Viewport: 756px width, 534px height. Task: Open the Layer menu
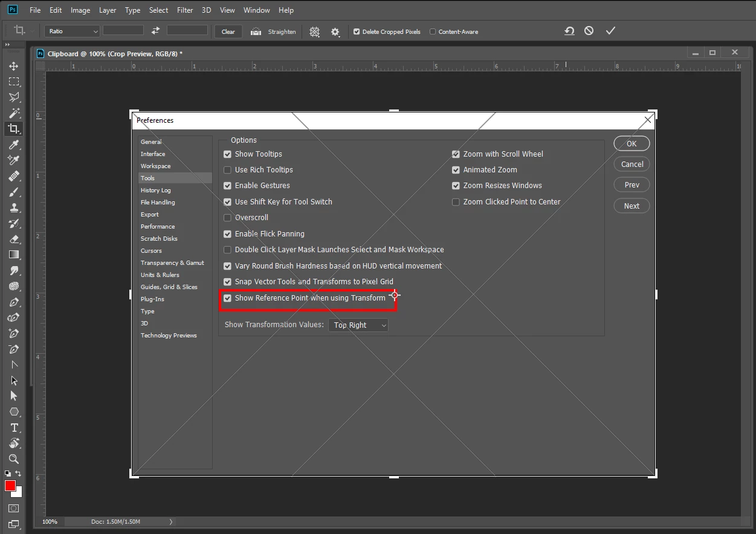pos(108,10)
